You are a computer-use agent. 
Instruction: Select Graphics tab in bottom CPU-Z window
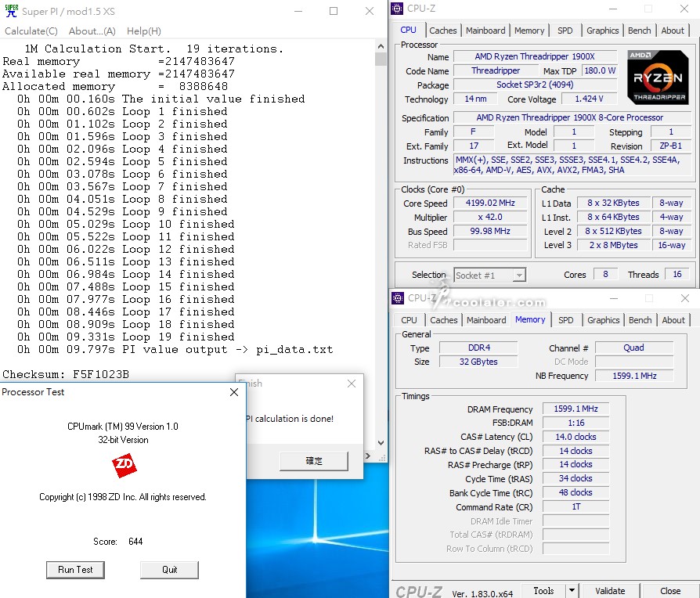coord(603,320)
